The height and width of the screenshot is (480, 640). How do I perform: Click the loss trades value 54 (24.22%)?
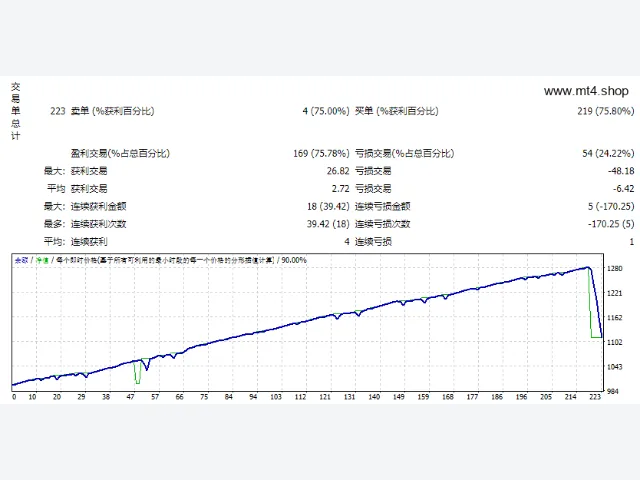pos(608,153)
